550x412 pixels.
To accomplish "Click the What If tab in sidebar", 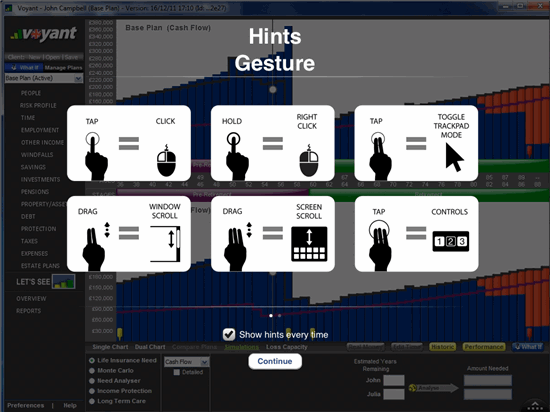I will point(24,67).
